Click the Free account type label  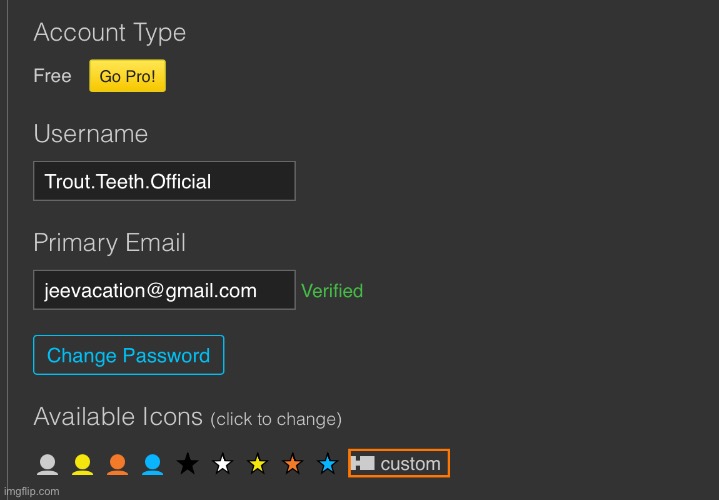pyautogui.click(x=52, y=76)
